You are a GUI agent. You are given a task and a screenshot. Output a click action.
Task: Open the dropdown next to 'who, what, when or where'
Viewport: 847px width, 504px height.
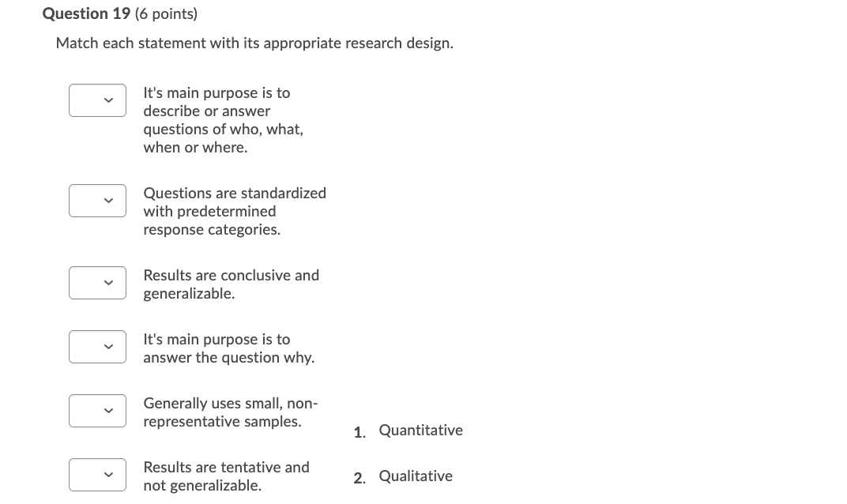97,100
